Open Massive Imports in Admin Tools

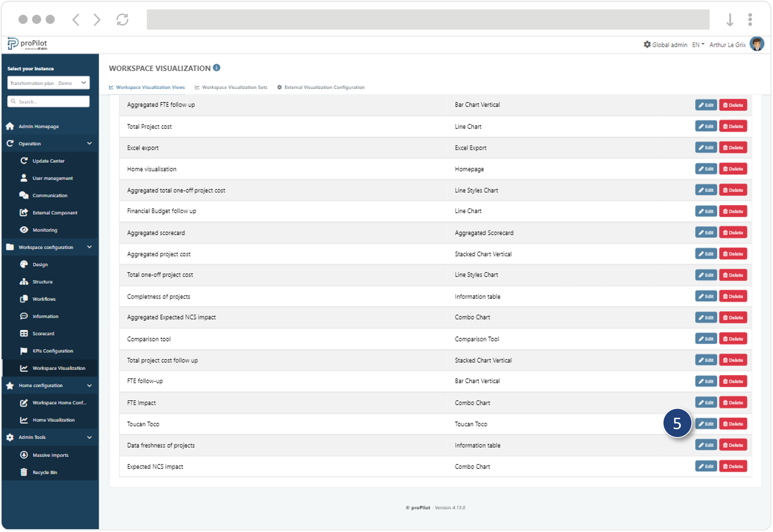(x=50, y=455)
